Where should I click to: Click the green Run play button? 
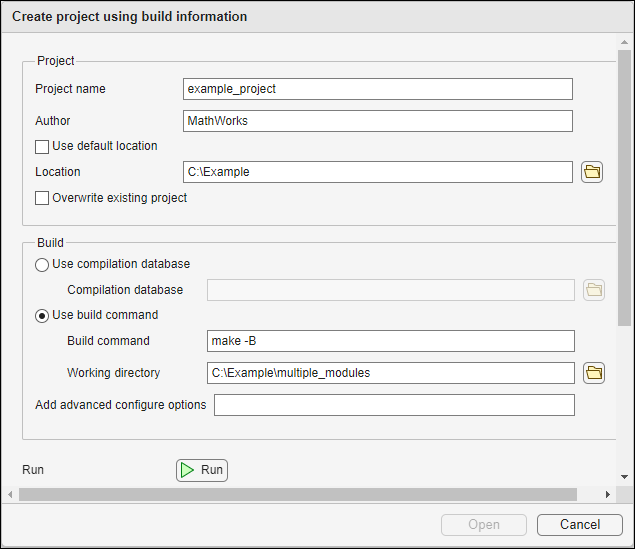tap(202, 470)
